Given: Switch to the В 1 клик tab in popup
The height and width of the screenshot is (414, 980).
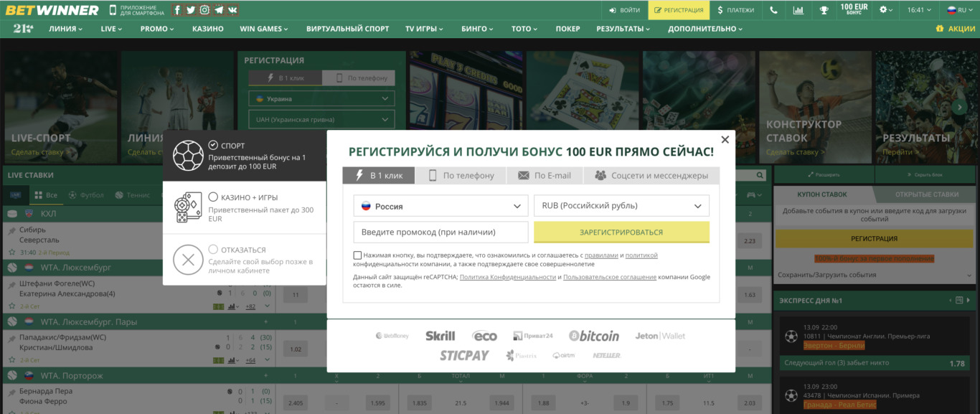Looking at the screenshot, I should coord(378,175).
